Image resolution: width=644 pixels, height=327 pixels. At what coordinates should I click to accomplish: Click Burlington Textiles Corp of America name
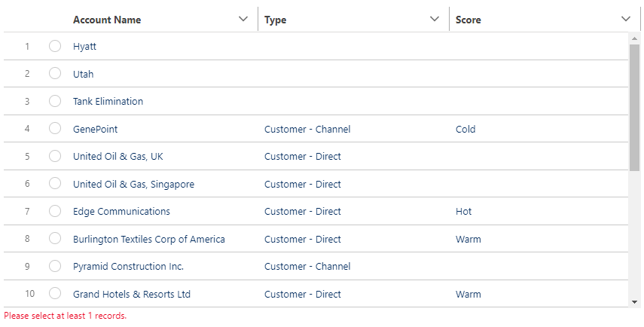pos(149,239)
